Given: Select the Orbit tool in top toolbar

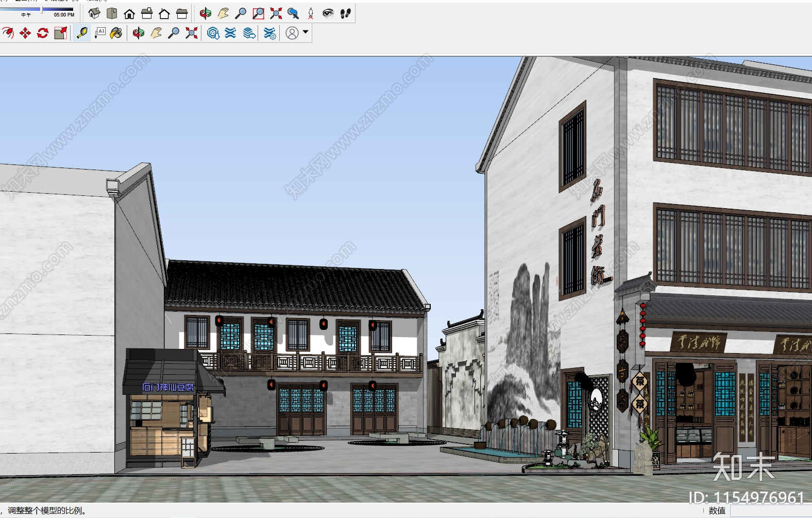Looking at the screenshot, I should click(x=206, y=13).
